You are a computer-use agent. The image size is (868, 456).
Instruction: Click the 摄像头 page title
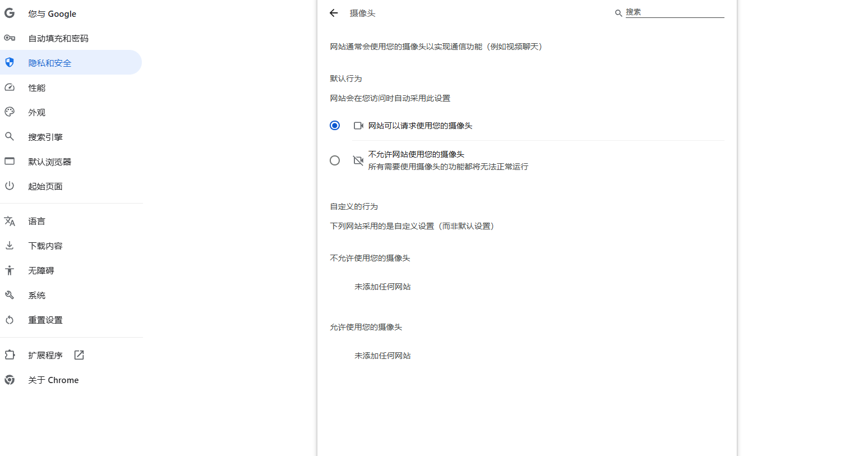click(362, 13)
